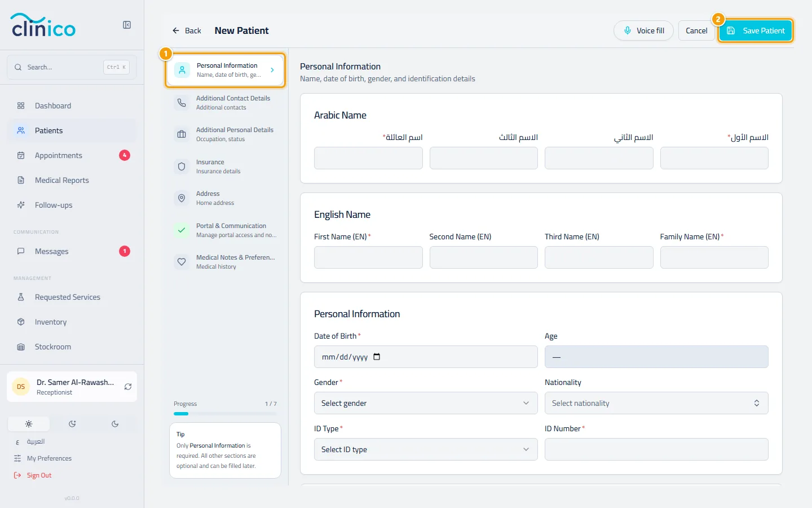Collapse the sidebar with the panel icon
The height and width of the screenshot is (508, 812).
(x=127, y=25)
